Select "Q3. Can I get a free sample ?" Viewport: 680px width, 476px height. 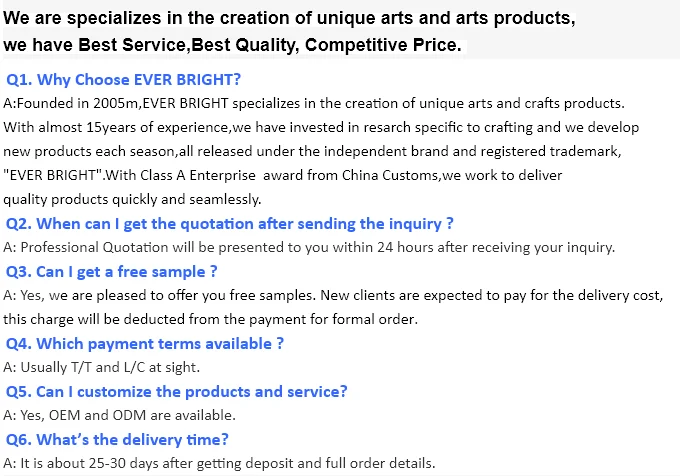pyautogui.click(x=112, y=271)
